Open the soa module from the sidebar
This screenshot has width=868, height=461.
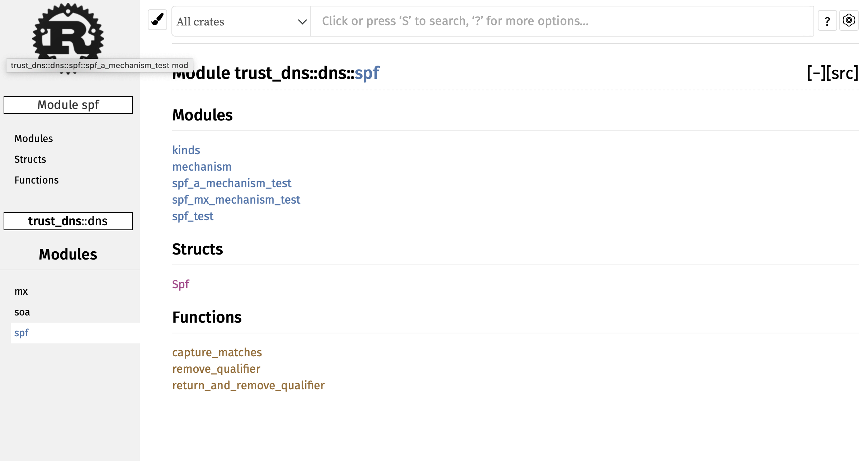[22, 312]
